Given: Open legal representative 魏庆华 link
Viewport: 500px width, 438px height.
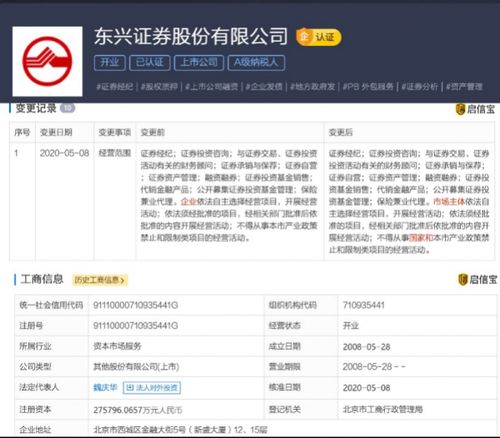Looking at the screenshot, I should click(105, 388).
